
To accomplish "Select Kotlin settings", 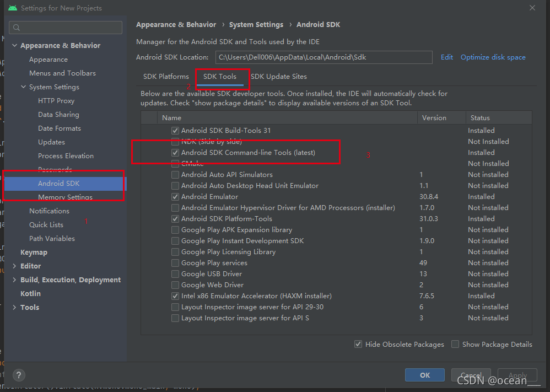I will (30, 293).
